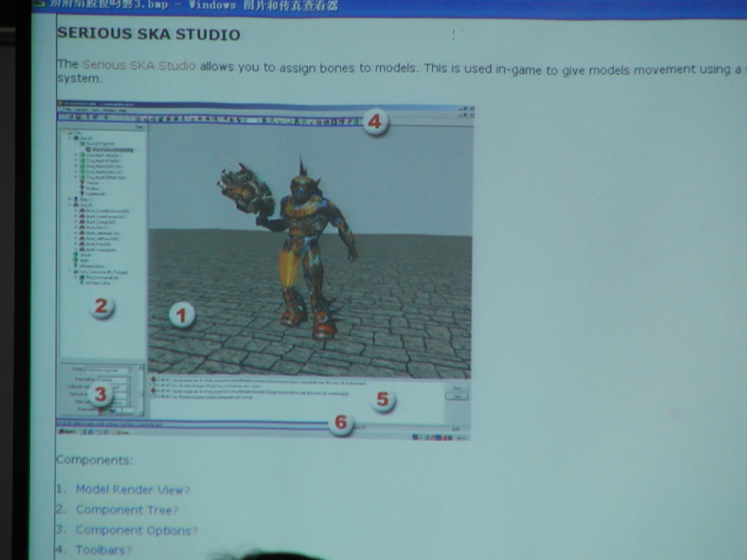
Task: Click the red number 3 marker badge
Action: click(x=101, y=396)
